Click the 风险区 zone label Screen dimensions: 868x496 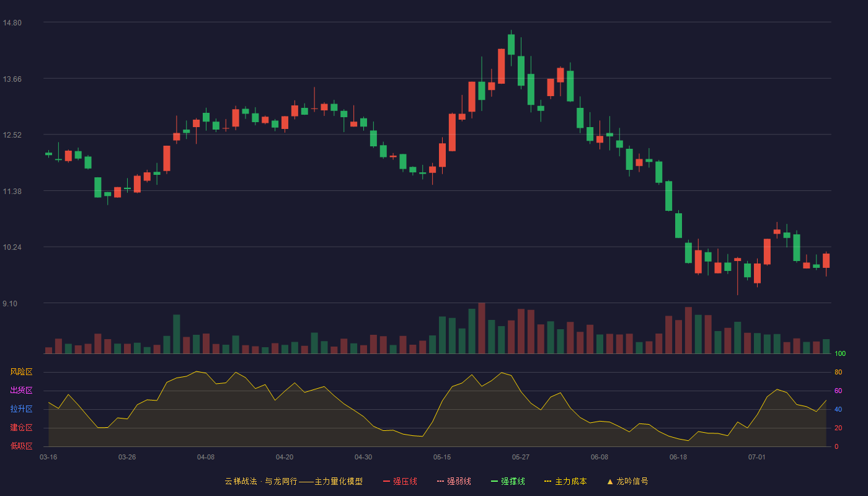tap(21, 372)
